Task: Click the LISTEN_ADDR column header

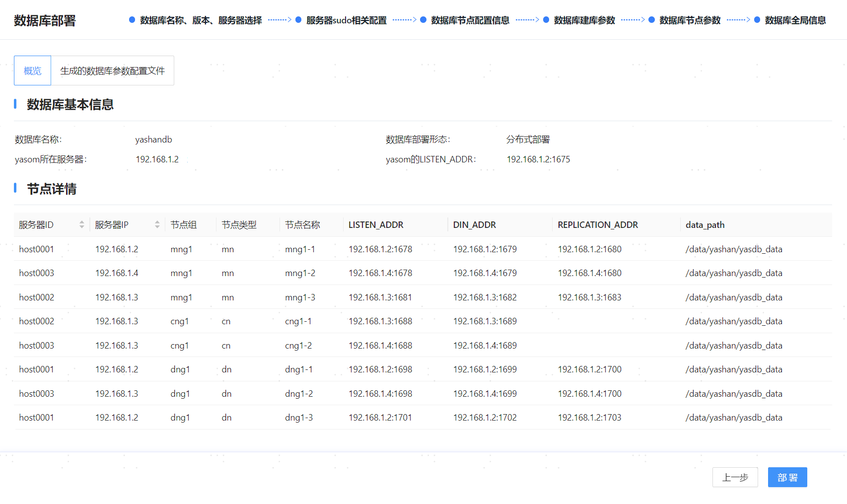Action: click(x=376, y=225)
